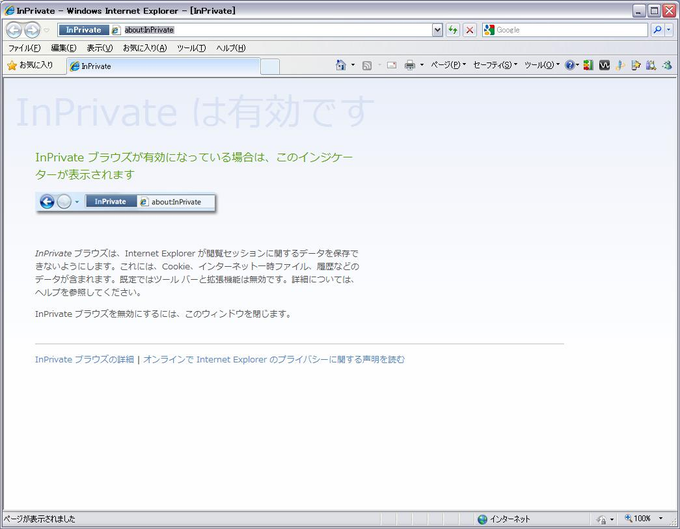The width and height of the screenshot is (680, 529).
Task: Click the second-to-last command bar icon
Action: [651, 65]
